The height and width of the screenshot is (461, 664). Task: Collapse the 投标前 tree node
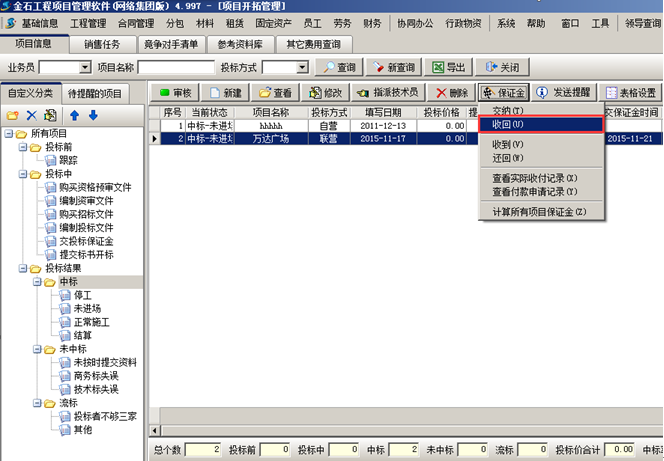pyautogui.click(x=23, y=146)
